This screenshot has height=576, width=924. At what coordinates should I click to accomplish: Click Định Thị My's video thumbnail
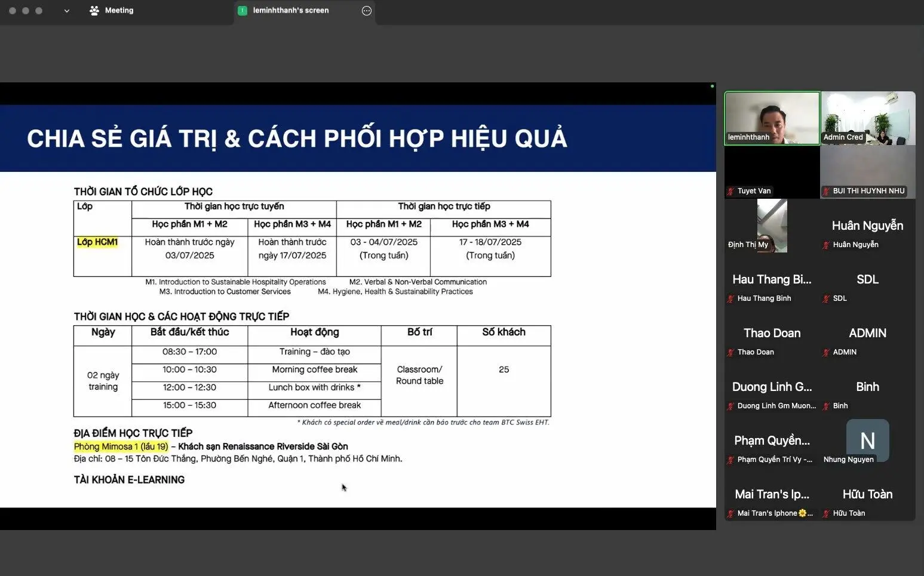point(772,226)
